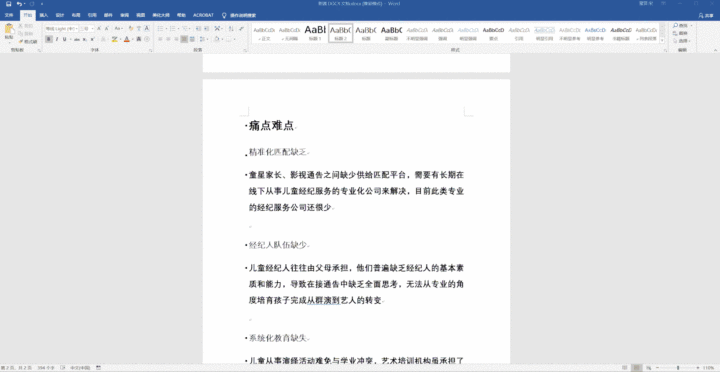Click 110% zoom level
The height and width of the screenshot is (372, 720).
tap(709, 368)
